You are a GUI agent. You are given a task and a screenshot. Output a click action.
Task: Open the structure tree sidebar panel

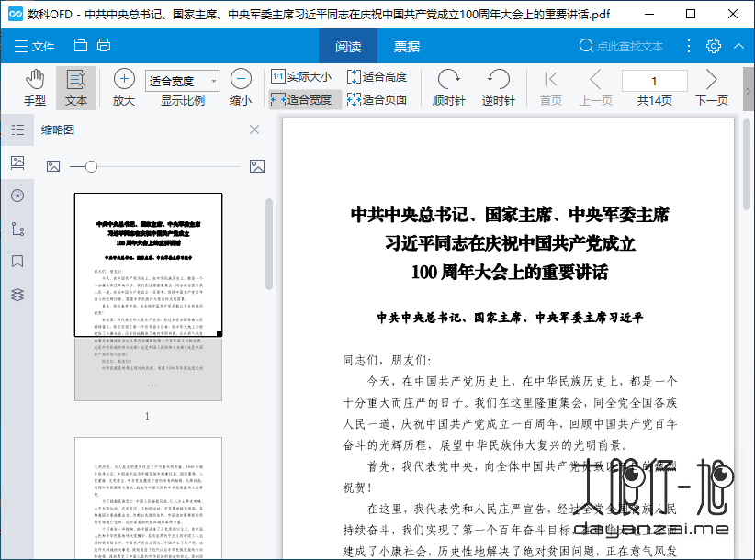coord(17,229)
